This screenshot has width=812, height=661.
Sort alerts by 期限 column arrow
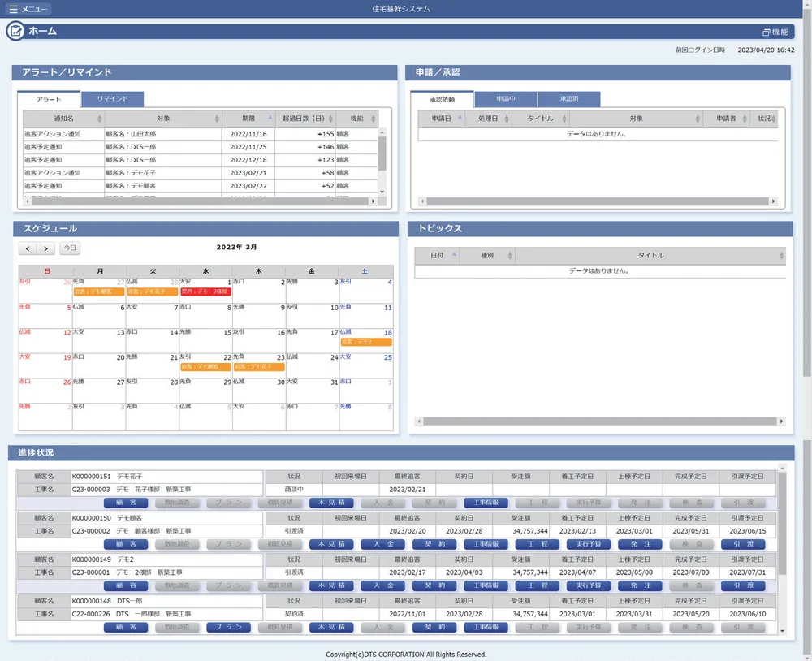pos(270,117)
